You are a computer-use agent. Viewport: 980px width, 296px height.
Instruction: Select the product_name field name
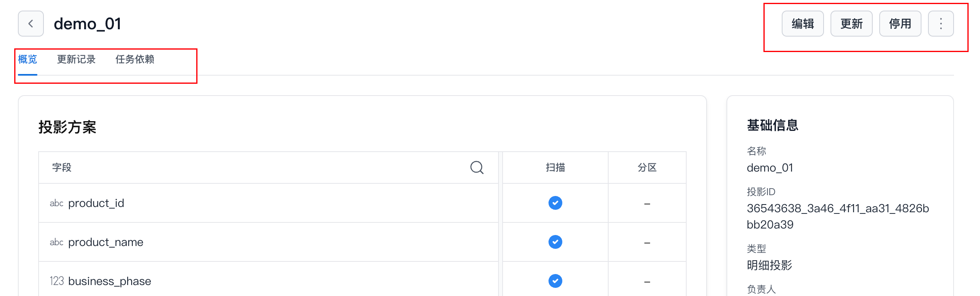(x=106, y=242)
